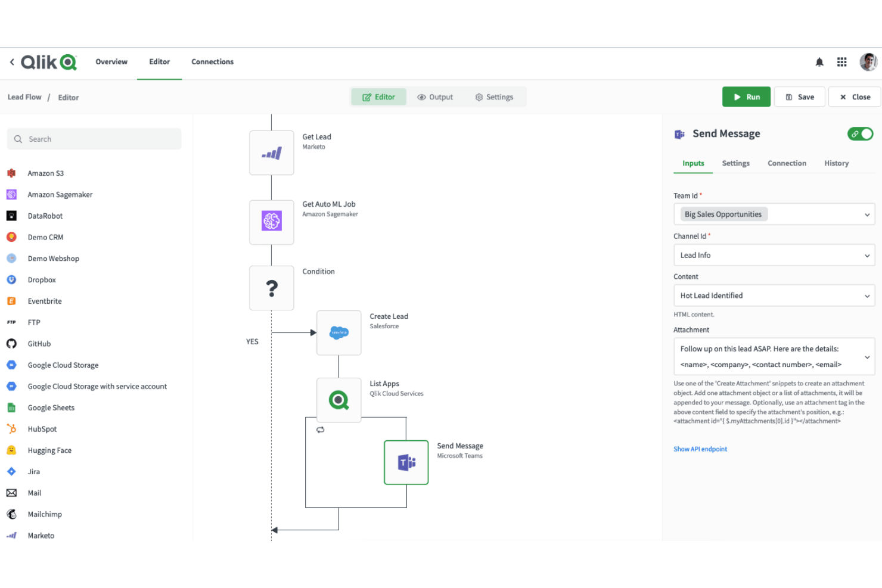Switch to the Overview tab
Viewport: 882px width, 588px height.
[x=111, y=62]
